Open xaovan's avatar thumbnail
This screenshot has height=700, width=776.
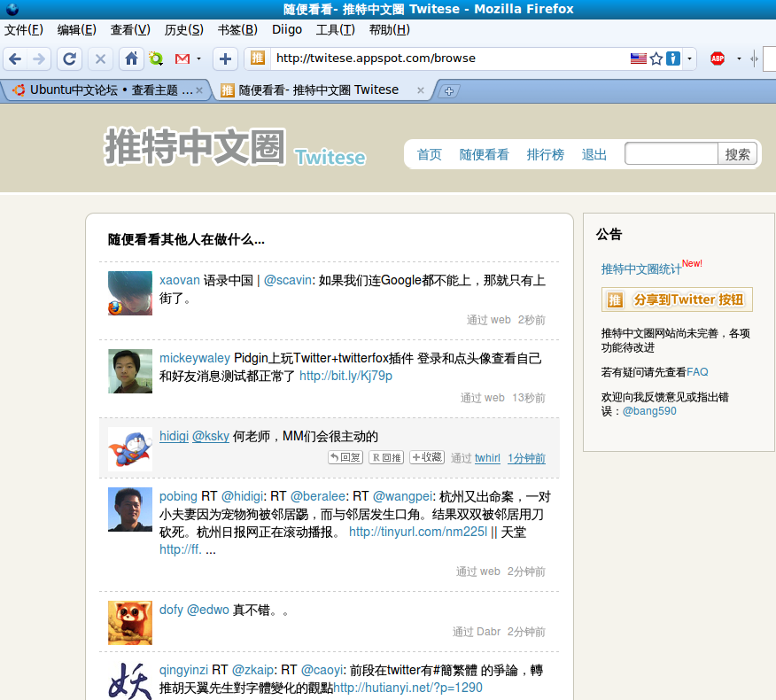tap(130, 293)
